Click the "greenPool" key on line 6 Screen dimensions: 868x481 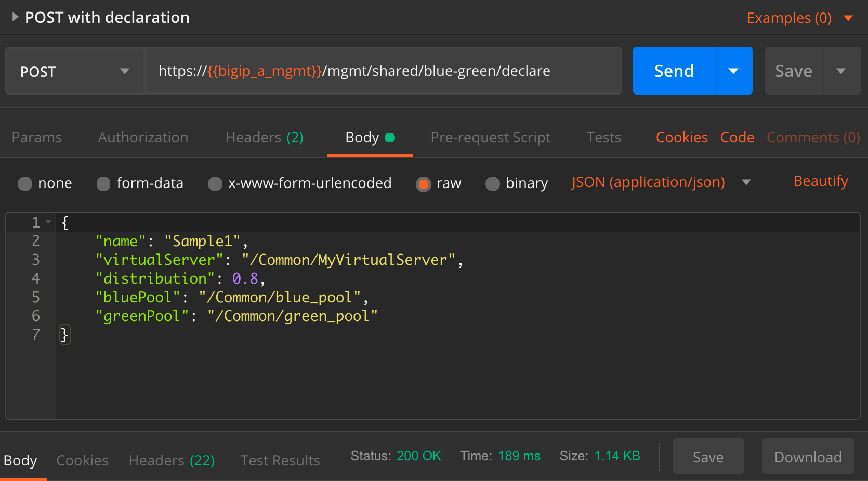coord(142,316)
